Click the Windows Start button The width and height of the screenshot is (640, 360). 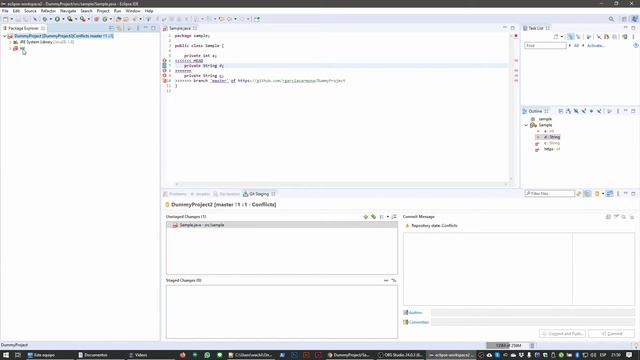tap(6, 355)
